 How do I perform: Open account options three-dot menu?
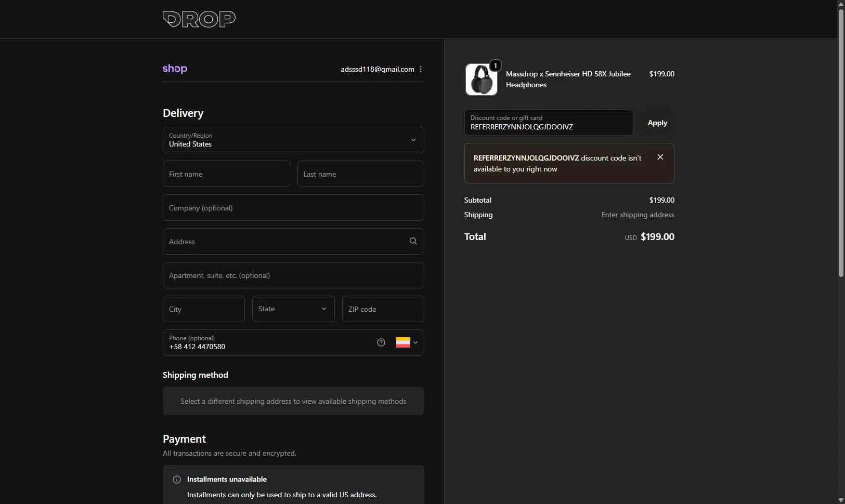click(421, 69)
